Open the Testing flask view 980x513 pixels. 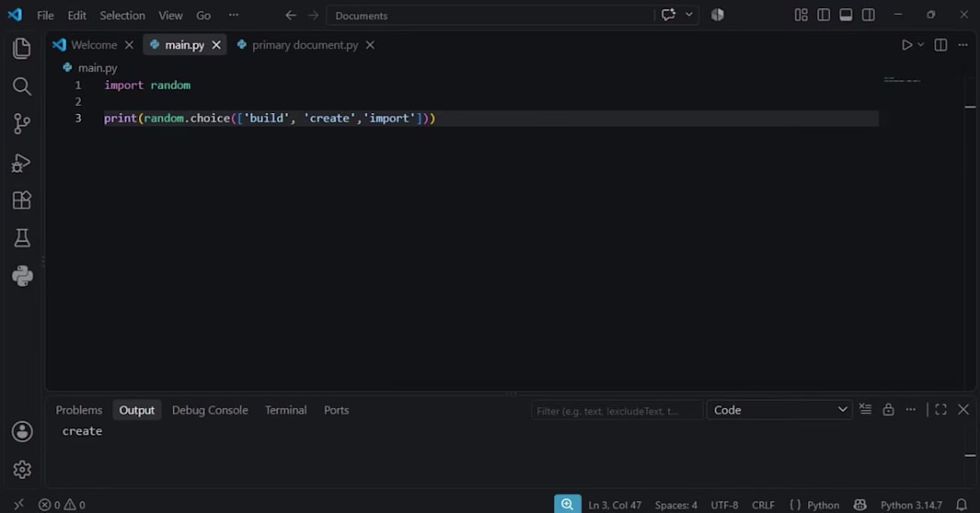pyautogui.click(x=22, y=238)
